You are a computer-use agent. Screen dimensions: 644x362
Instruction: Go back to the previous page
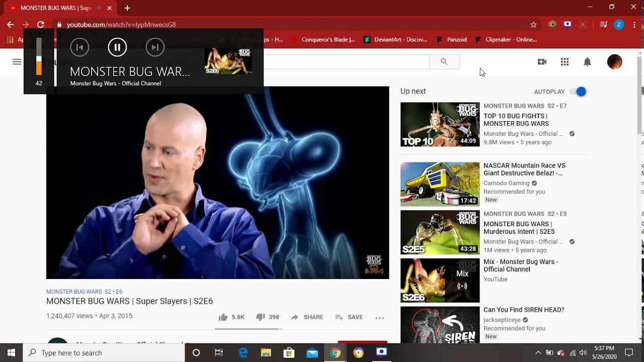click(x=11, y=24)
